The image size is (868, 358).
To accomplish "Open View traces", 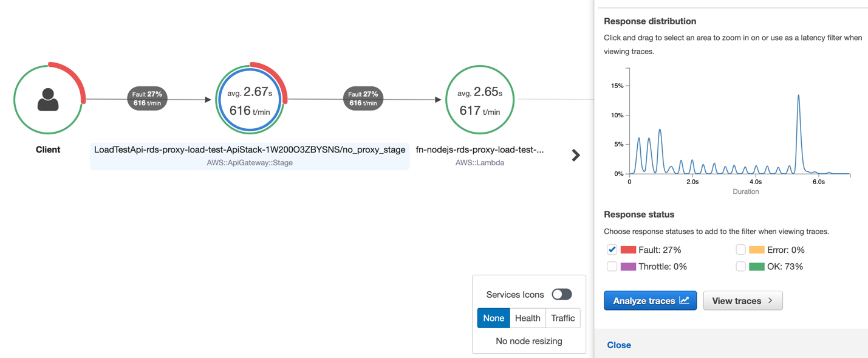I will pyautogui.click(x=742, y=300).
